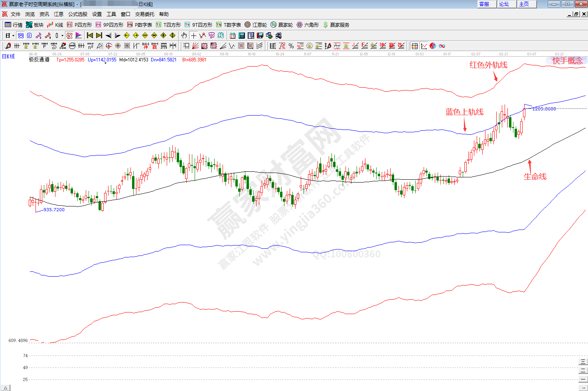Screen dimensions: 588x391
Task: Toggle the 极 channel indicator button
Action: [x=69, y=35]
